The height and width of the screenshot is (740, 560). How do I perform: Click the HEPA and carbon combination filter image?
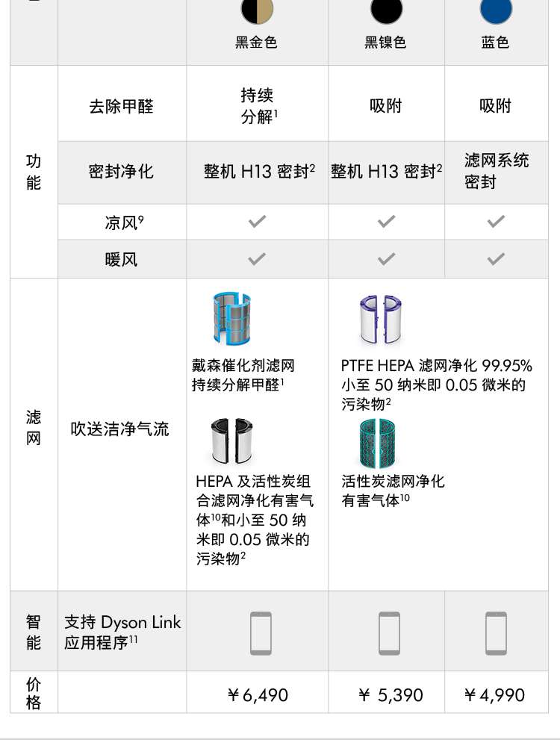click(x=231, y=441)
